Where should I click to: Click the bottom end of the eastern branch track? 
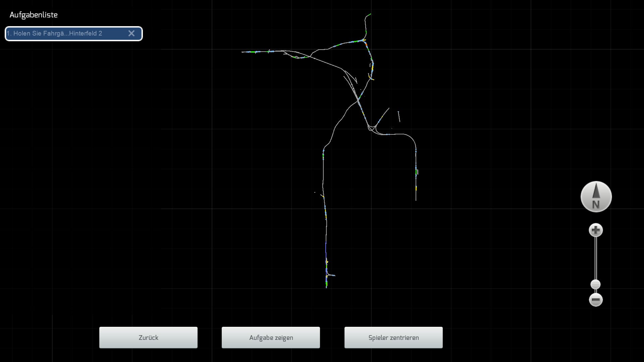click(416, 200)
